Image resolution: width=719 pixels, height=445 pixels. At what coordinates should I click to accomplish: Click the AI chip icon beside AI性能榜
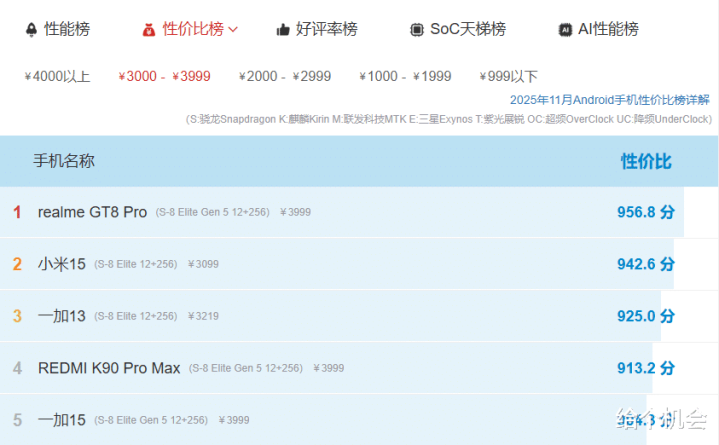(x=565, y=30)
